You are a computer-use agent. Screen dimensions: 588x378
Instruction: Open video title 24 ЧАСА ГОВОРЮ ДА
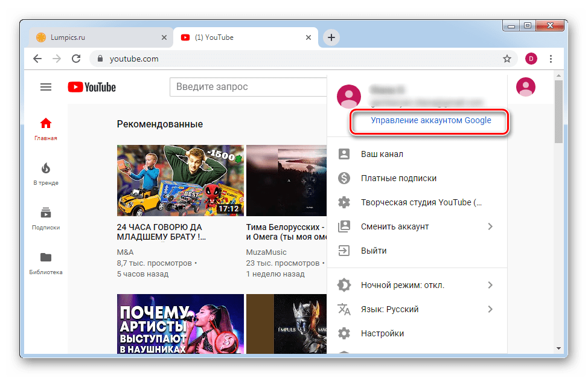[161, 232]
